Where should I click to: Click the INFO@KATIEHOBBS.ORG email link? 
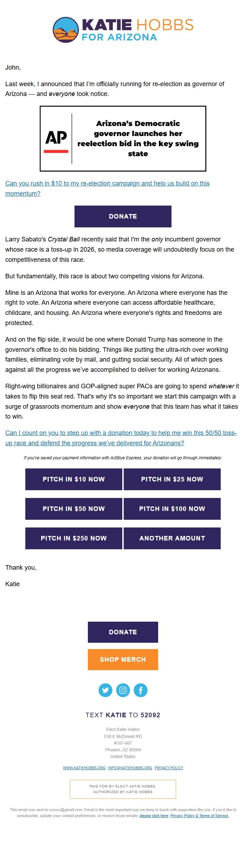pos(130,768)
